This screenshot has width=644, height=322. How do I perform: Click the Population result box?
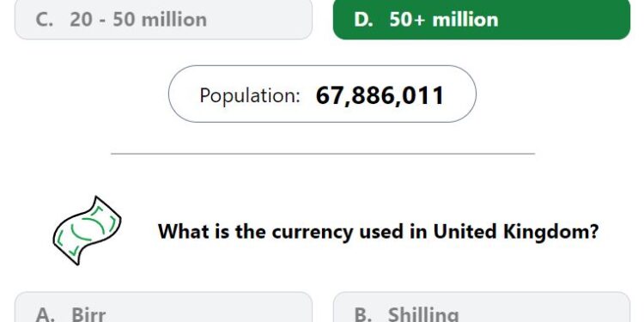click(322, 94)
